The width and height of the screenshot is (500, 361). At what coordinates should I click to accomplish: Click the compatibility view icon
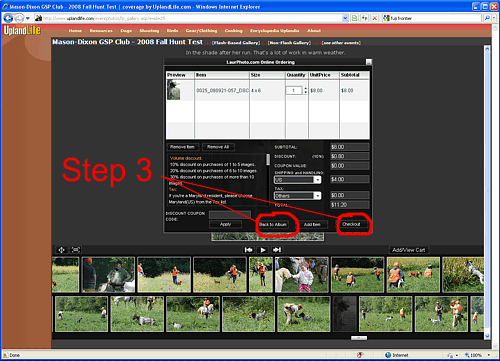(355, 18)
